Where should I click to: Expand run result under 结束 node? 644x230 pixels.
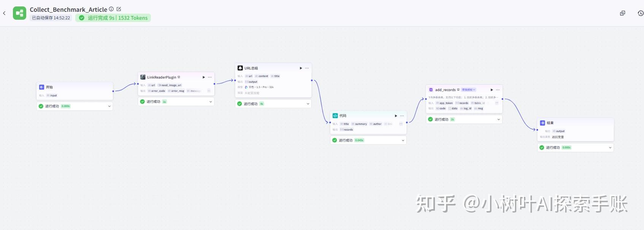610,148
